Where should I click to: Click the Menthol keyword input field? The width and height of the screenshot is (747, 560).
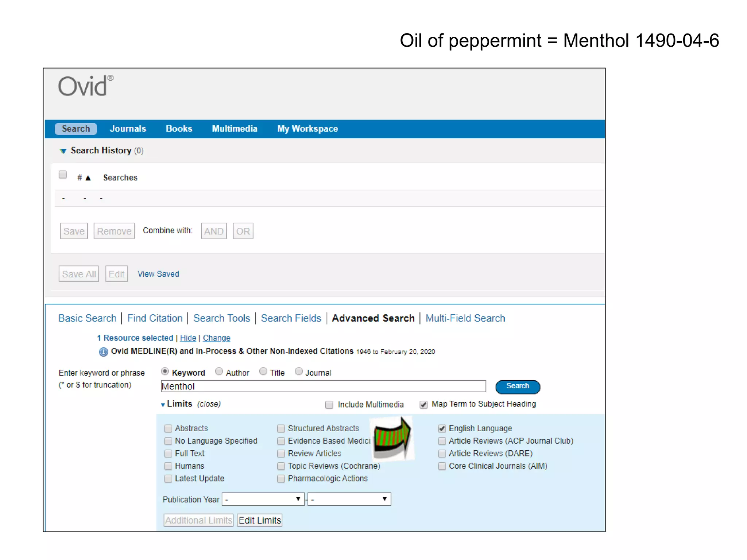pos(324,386)
